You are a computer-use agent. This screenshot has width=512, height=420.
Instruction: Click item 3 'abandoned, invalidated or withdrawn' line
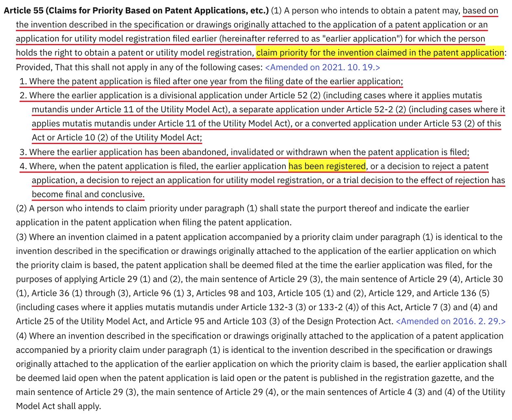coord(244,152)
